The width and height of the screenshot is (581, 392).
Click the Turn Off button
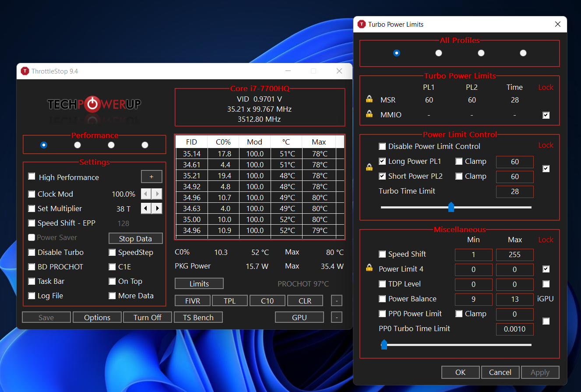tap(148, 317)
